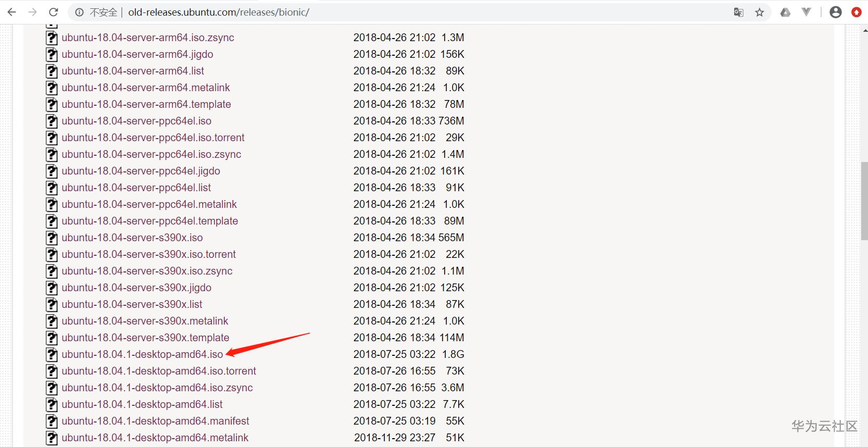The width and height of the screenshot is (868, 447).
Task: Open ubuntu-18.04-server-arm64.iso.zsync link
Action: 148,38
